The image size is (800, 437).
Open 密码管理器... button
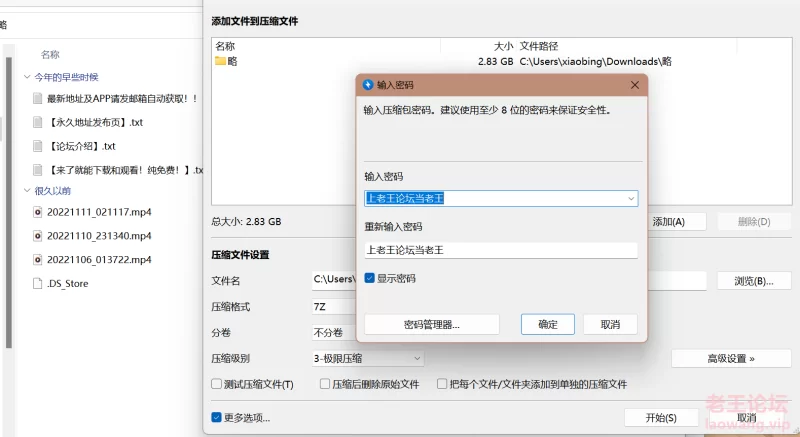tap(432, 324)
